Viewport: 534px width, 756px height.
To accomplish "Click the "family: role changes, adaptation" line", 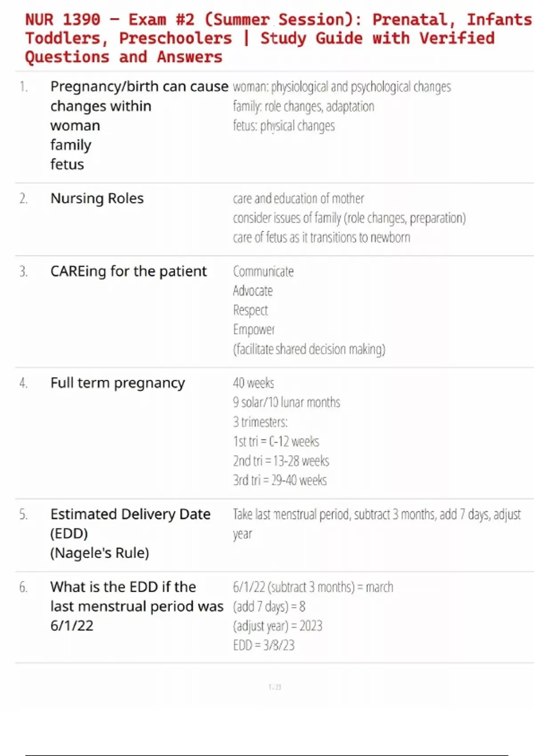I will point(303,106).
